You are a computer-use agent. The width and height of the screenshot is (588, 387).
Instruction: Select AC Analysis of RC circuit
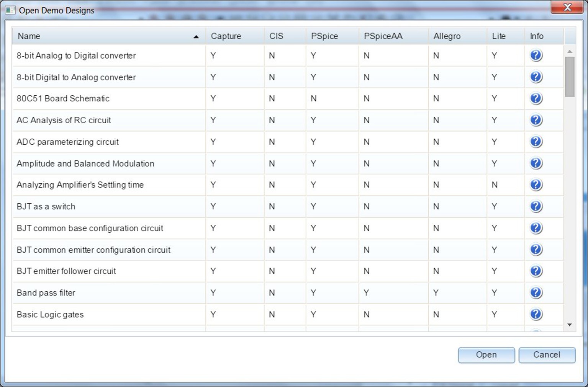pos(288,120)
